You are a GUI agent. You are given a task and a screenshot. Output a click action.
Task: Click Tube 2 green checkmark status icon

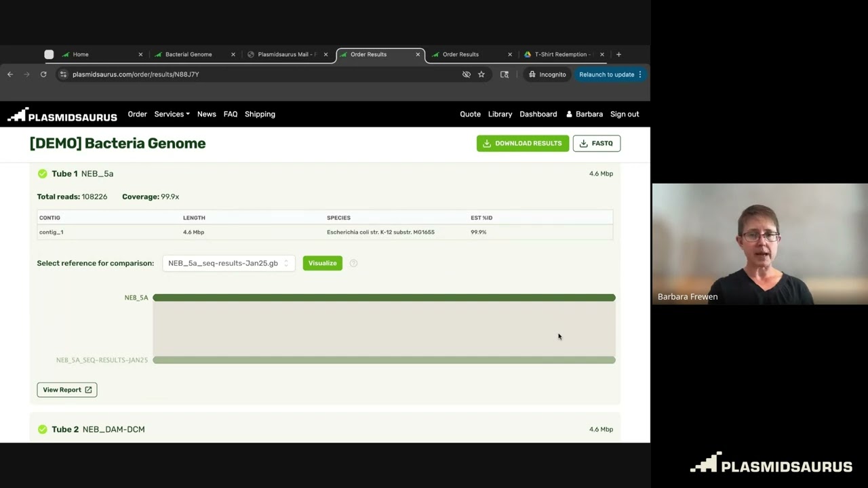43,429
